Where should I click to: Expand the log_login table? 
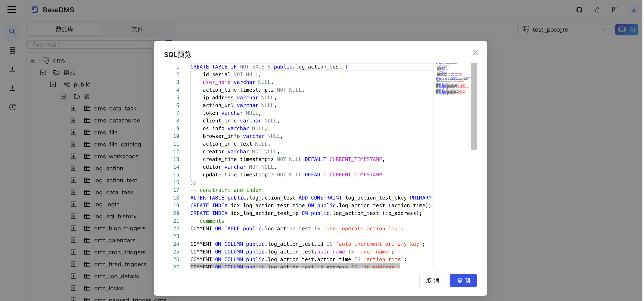coord(74,204)
